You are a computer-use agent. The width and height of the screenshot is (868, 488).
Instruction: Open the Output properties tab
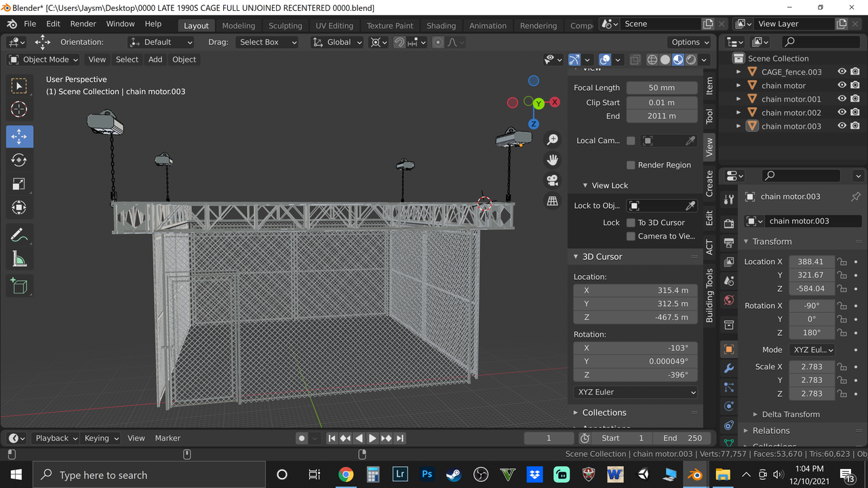coord(729,243)
